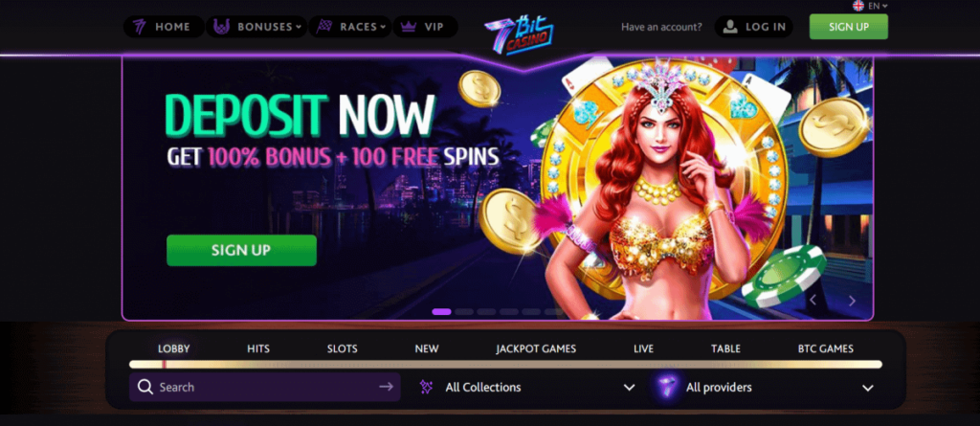
Task: Switch to the Slots tab
Action: point(342,349)
